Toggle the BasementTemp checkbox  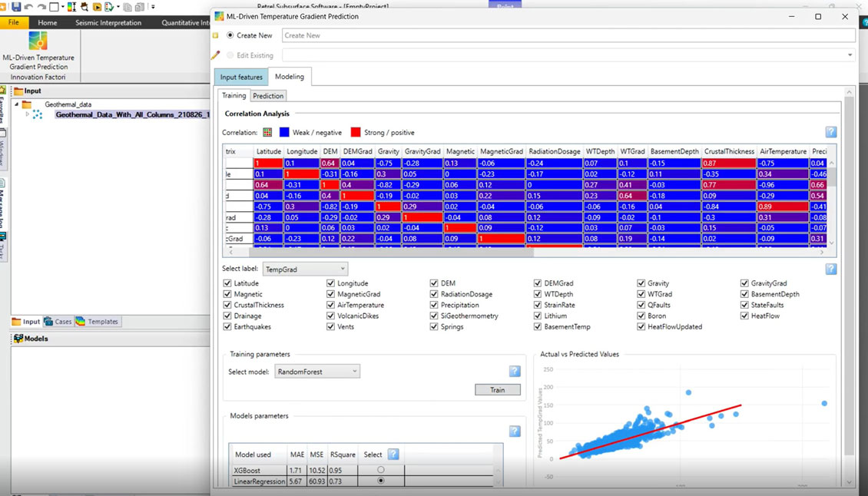tap(538, 327)
